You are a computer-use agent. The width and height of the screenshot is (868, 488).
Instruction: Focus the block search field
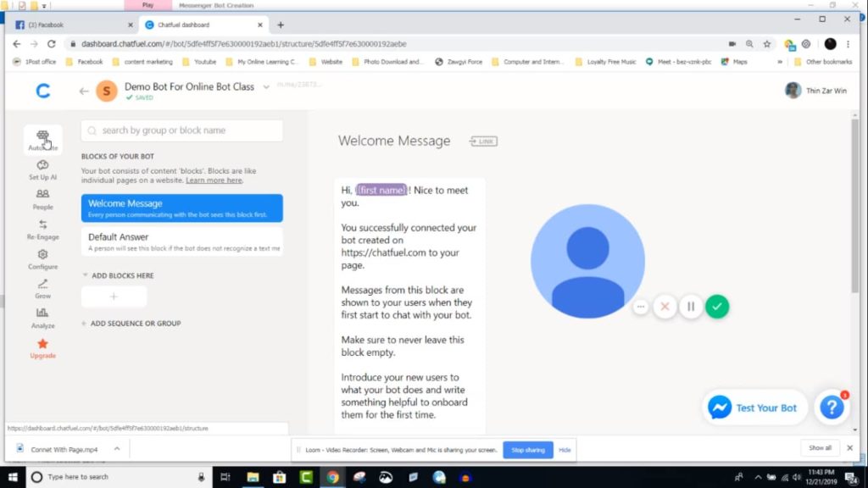(x=181, y=130)
